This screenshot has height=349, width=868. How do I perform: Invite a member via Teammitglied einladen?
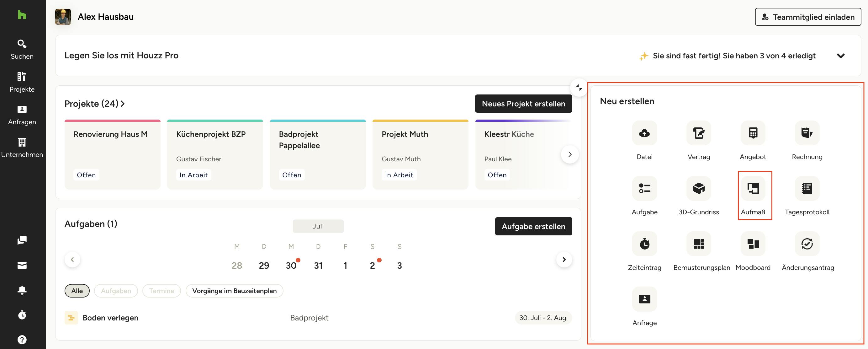tap(808, 17)
